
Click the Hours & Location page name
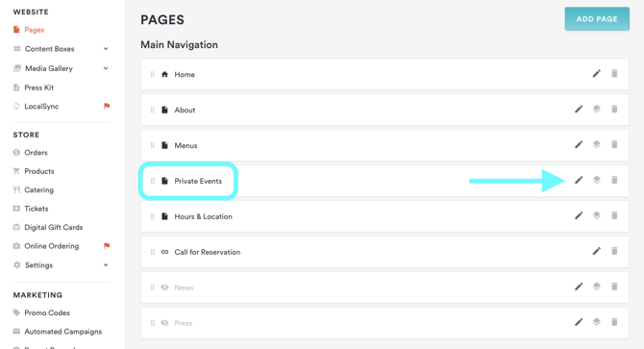(x=204, y=216)
